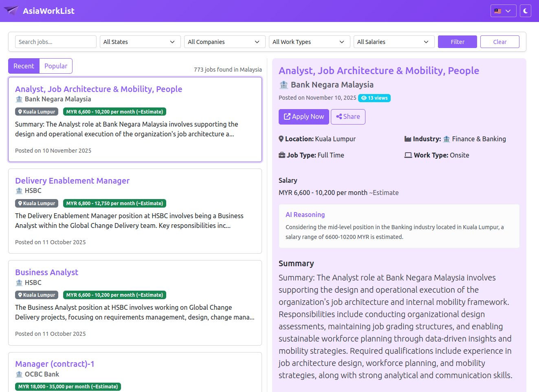Open the Manager (contract)-1 job listing
The width and height of the screenshot is (539, 392).
click(x=55, y=364)
